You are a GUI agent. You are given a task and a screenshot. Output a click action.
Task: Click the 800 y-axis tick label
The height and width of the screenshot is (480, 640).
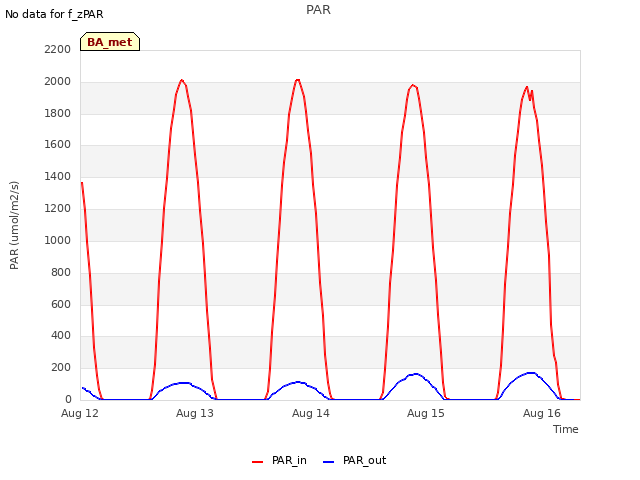click(61, 272)
